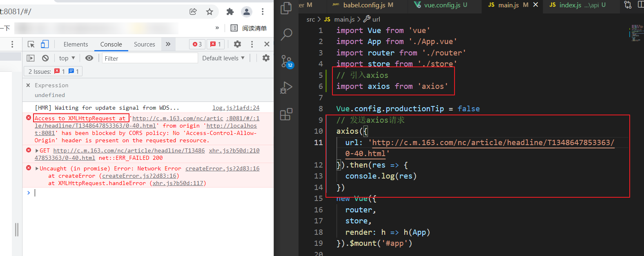Open the log.js?1afd:24 source link
The height and width of the screenshot is (256, 644).
236,108
